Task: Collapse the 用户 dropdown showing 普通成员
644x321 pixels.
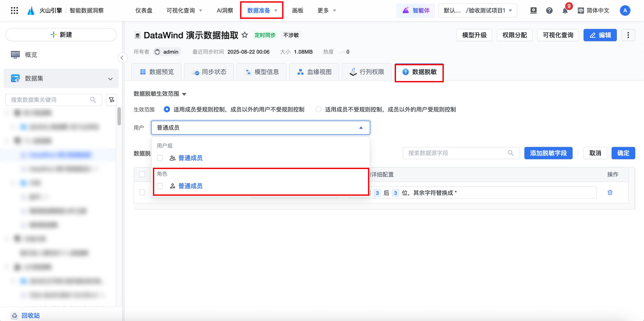Action: [361, 128]
